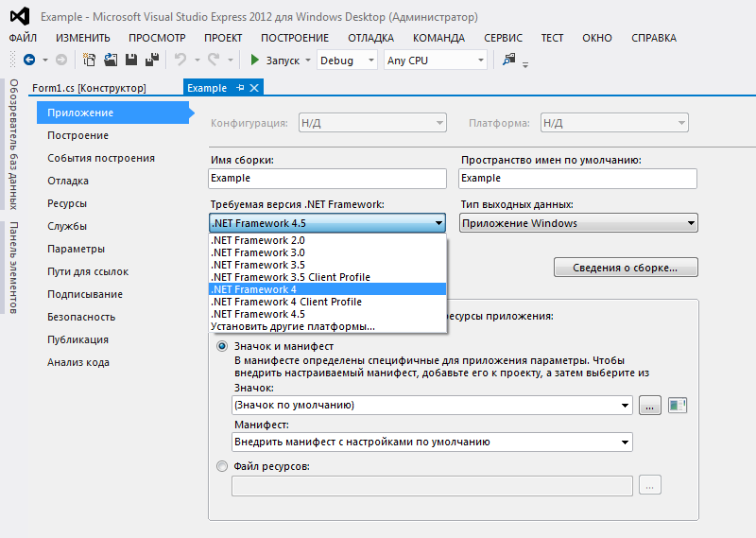Choose .NET Framework 3.0 from list
The image size is (756, 538).
(327, 252)
